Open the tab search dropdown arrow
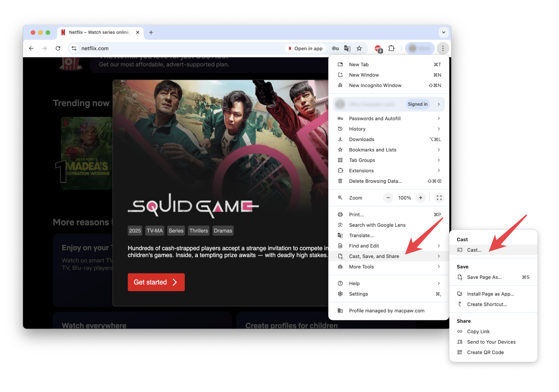 (x=444, y=32)
